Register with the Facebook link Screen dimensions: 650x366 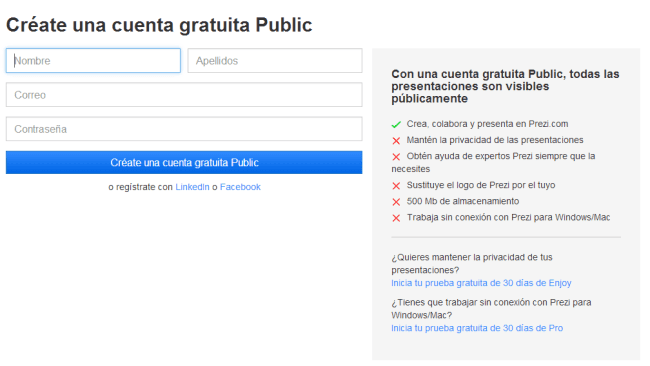point(240,187)
